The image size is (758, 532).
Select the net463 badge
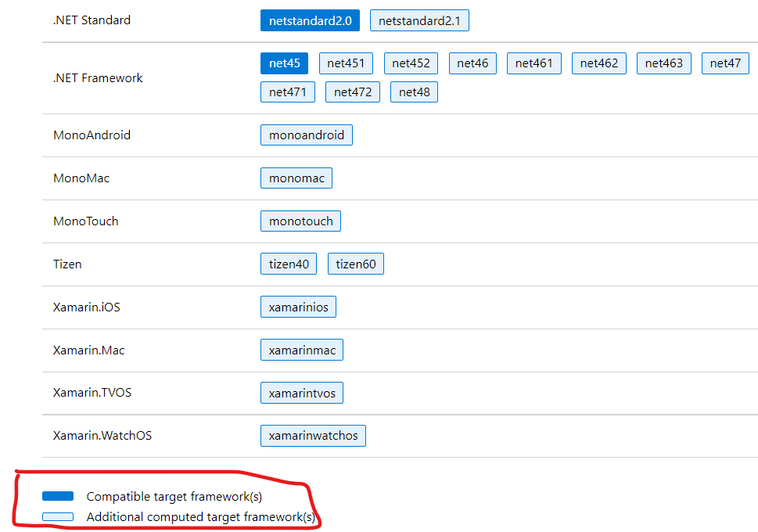pyautogui.click(x=663, y=63)
